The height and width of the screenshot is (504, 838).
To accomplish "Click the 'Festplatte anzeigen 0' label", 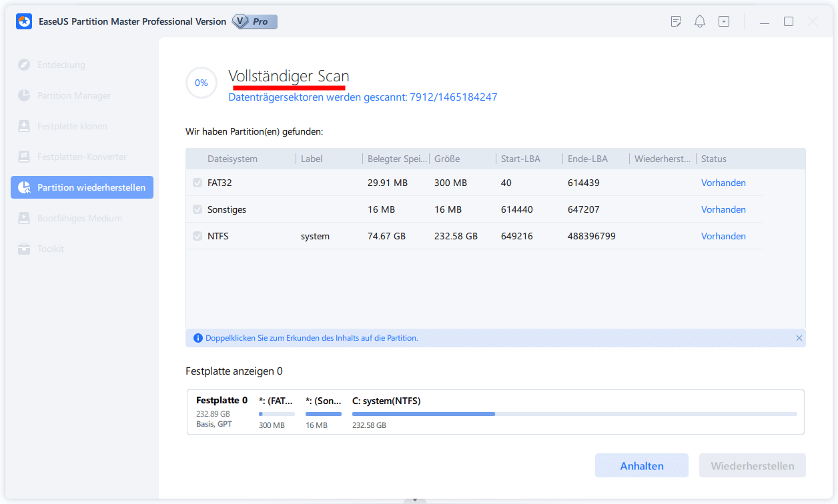I will tap(234, 371).
